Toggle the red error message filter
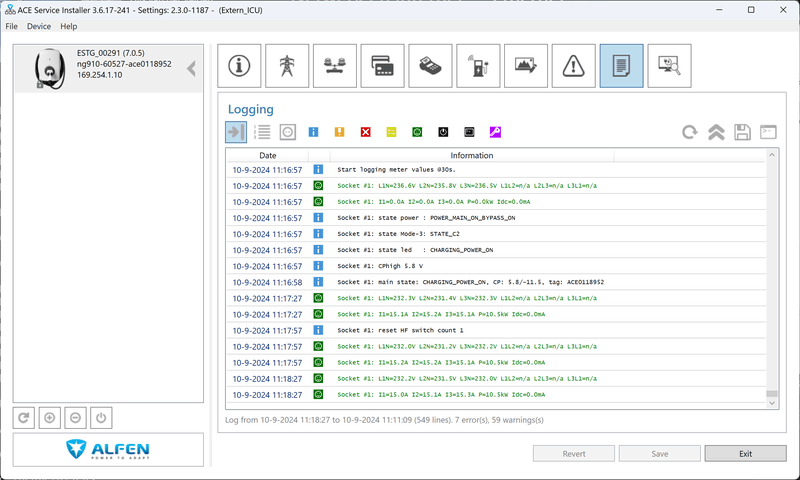The height and width of the screenshot is (480, 800). (366, 132)
